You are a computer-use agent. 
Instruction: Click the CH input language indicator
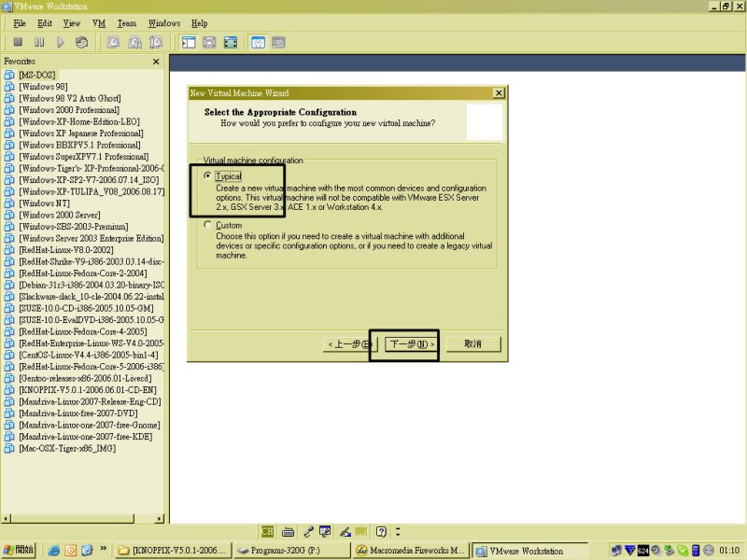pyautogui.click(x=267, y=531)
